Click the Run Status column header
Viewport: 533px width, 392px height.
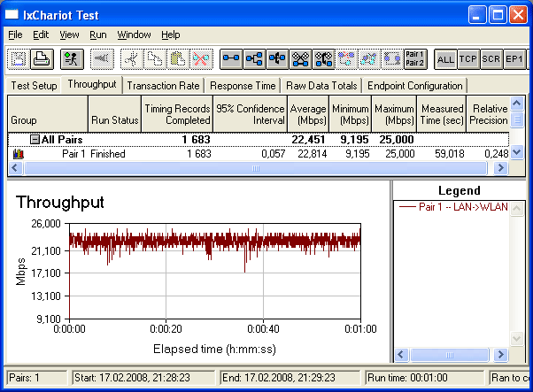pos(114,114)
